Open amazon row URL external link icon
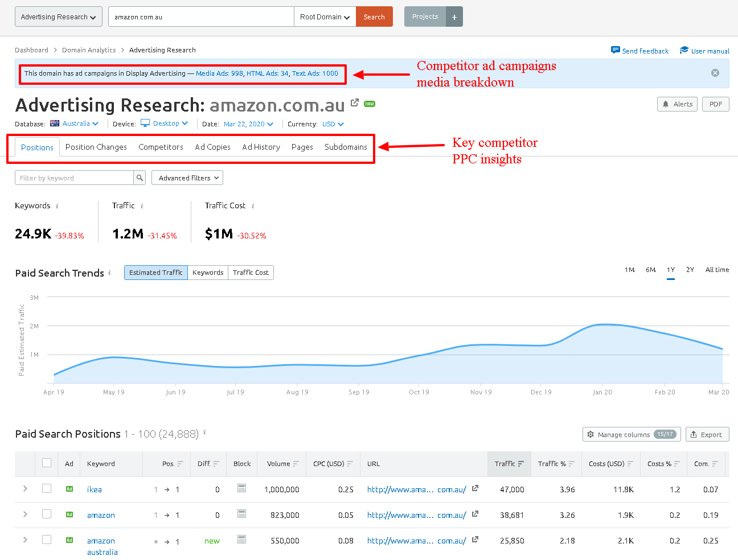The image size is (738, 560). pos(475,514)
